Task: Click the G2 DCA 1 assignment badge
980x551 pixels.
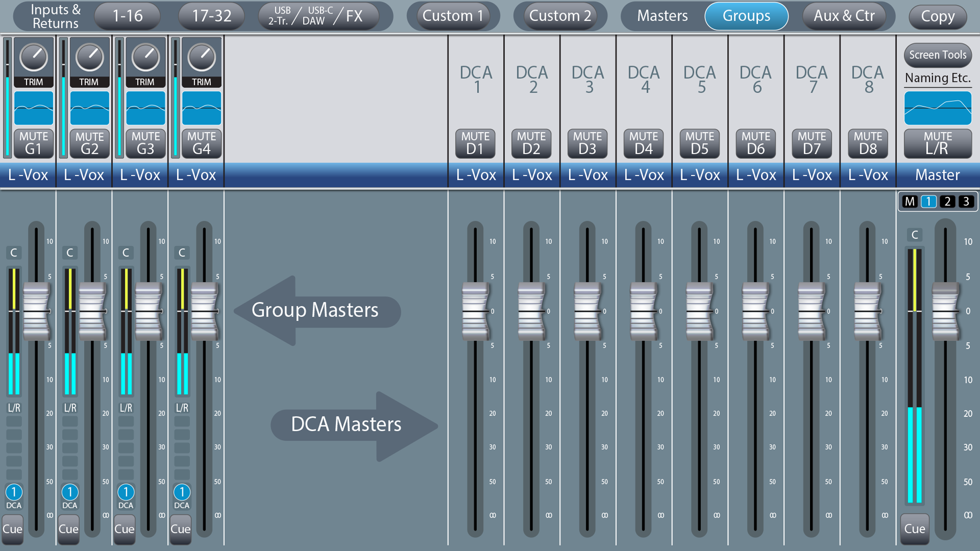Action: point(70,492)
